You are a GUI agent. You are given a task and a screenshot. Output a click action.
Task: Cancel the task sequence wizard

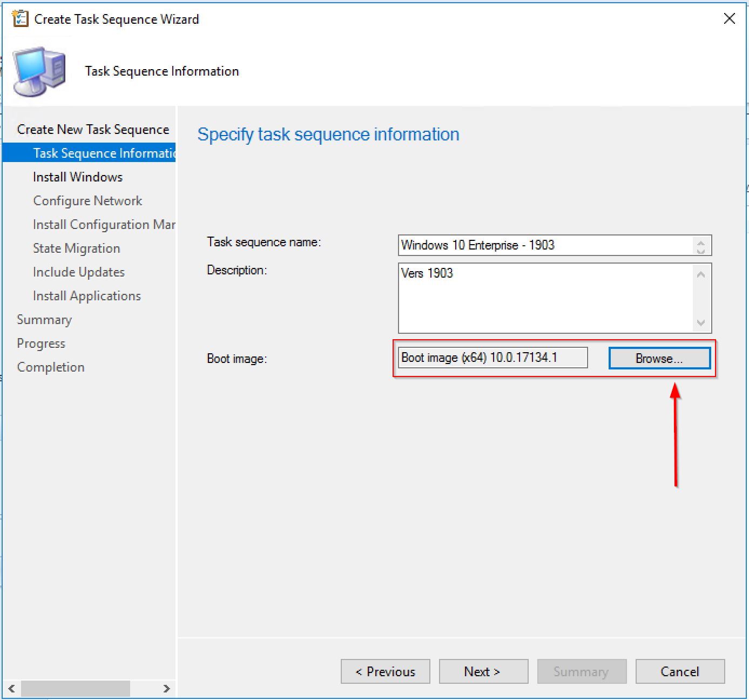680,671
